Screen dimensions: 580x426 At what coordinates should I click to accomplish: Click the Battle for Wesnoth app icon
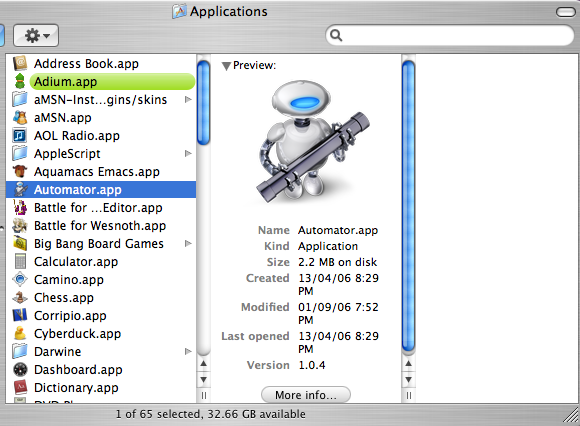point(20,225)
